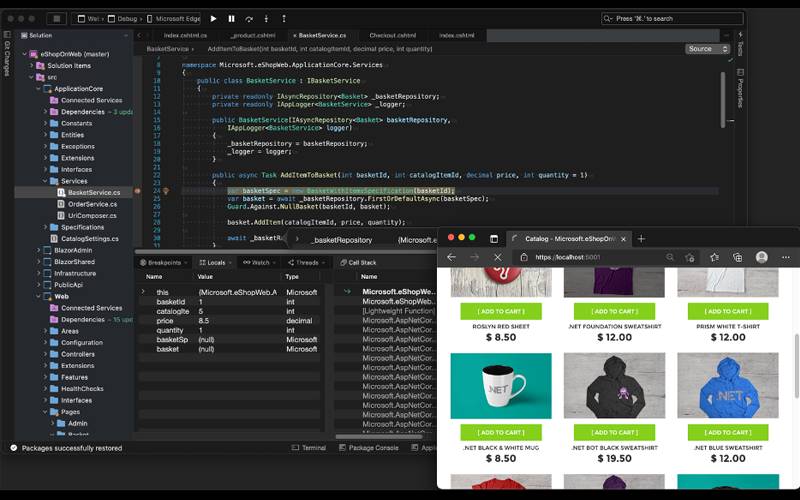Open the Debug configuration dropdown
The image size is (800, 500).
point(122,18)
